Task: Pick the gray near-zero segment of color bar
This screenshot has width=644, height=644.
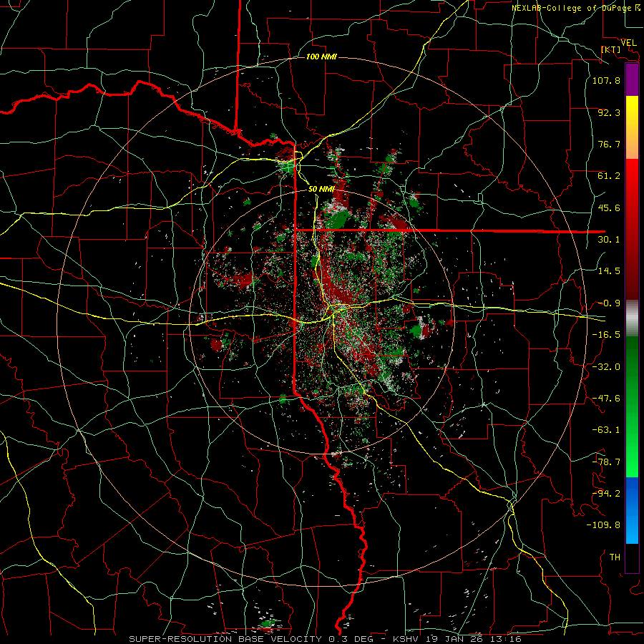Action: point(632,318)
